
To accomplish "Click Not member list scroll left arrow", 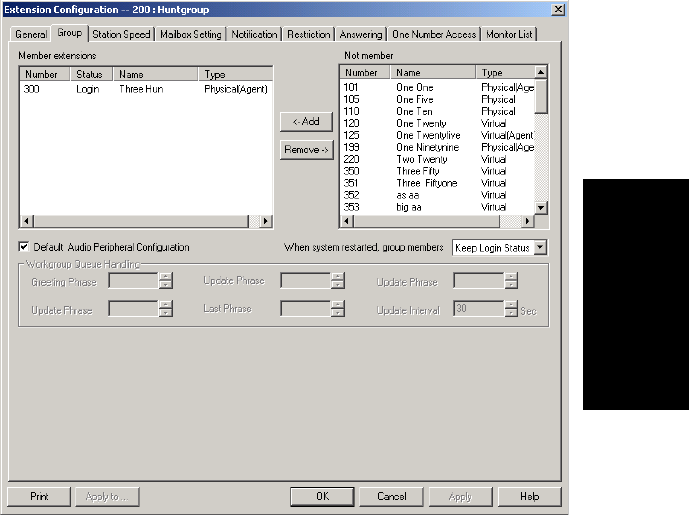I will pyautogui.click(x=347, y=221).
